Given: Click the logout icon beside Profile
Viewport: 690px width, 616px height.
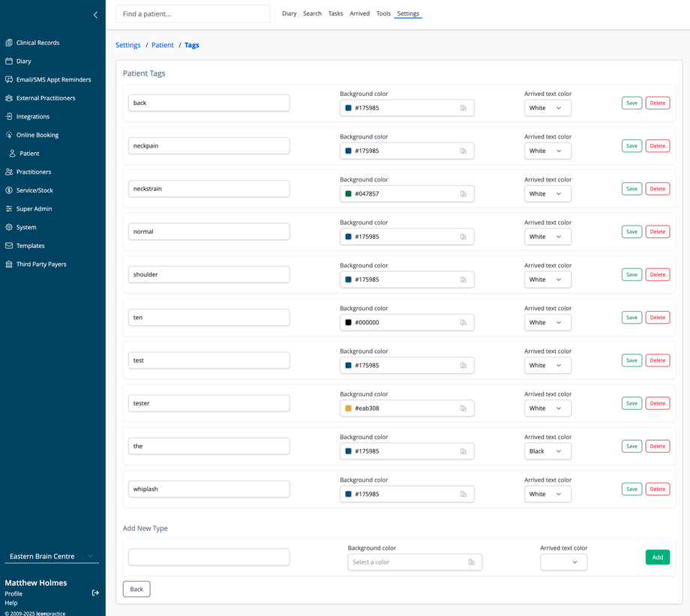Looking at the screenshot, I should click(95, 593).
